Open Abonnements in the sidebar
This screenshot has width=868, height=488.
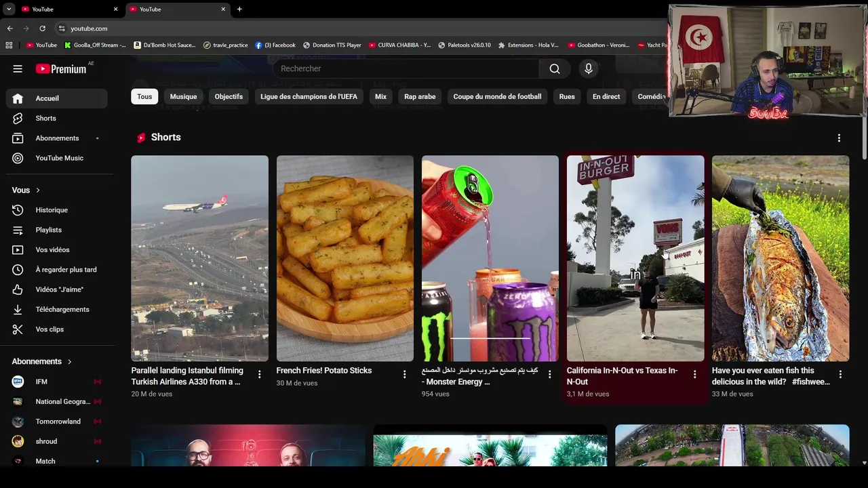(57, 138)
